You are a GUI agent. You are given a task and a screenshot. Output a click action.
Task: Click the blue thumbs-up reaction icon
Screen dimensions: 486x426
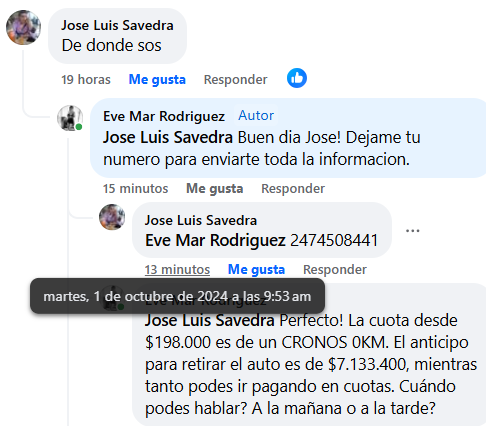(x=297, y=78)
